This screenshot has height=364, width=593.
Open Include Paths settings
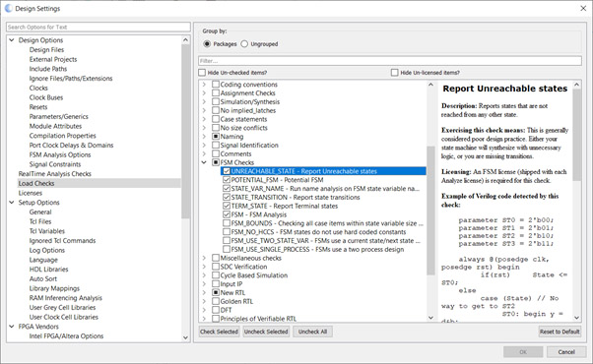(x=48, y=69)
